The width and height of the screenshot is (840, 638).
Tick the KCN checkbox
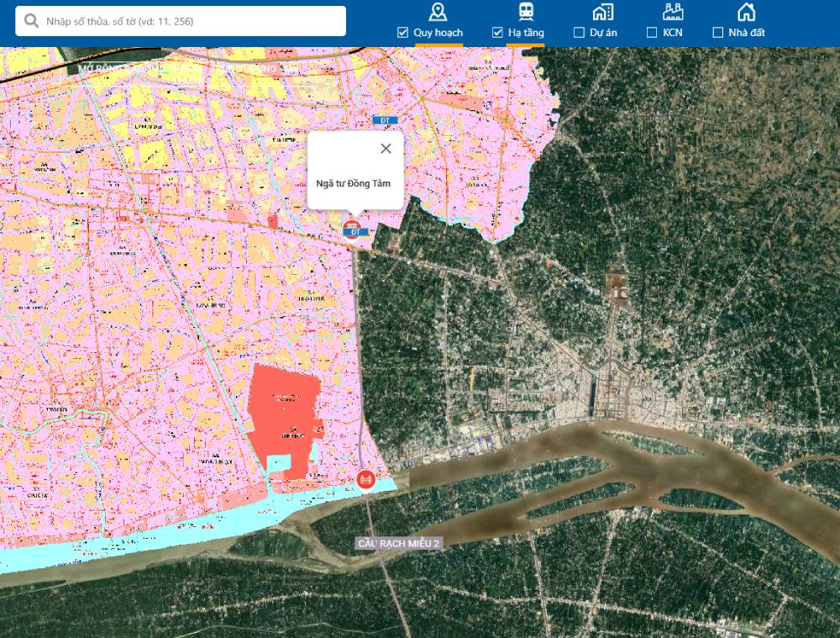[652, 33]
